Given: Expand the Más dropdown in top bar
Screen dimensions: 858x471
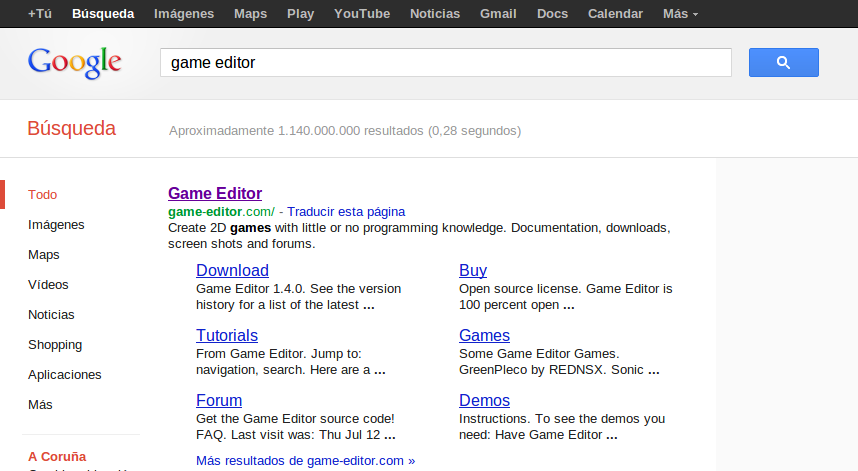Looking at the screenshot, I should click(x=680, y=14).
